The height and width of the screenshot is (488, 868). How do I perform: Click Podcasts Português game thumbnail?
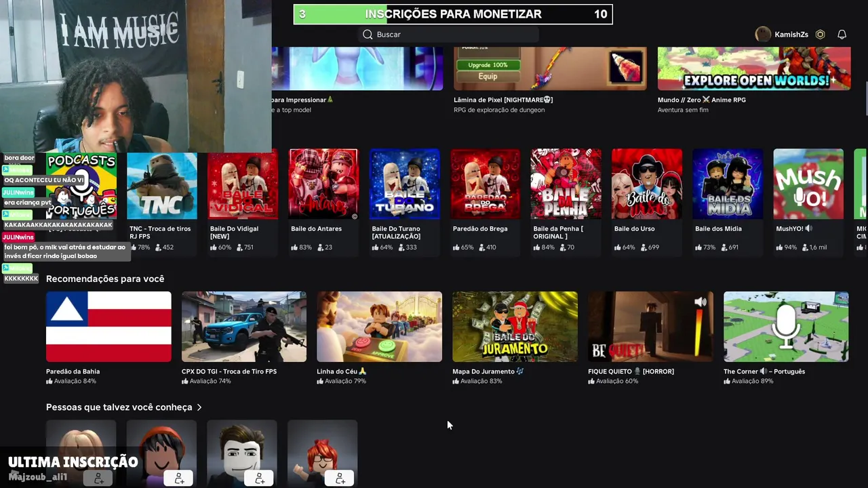(x=81, y=186)
